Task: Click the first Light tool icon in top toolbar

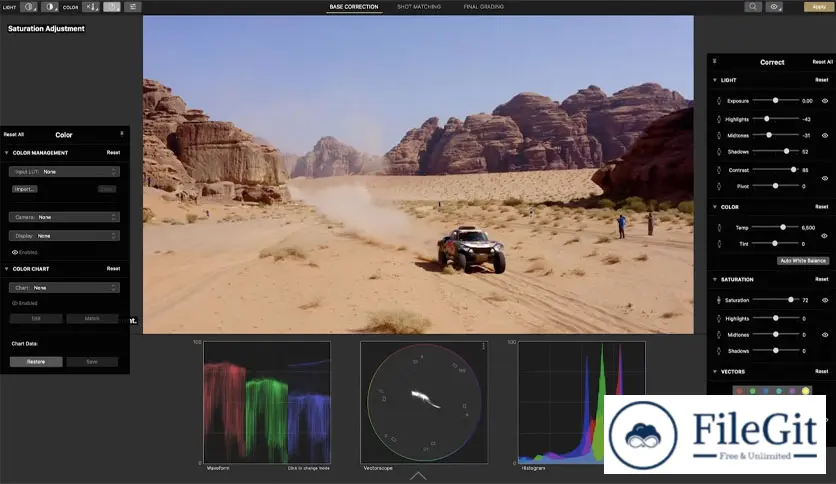Action: tap(29, 7)
